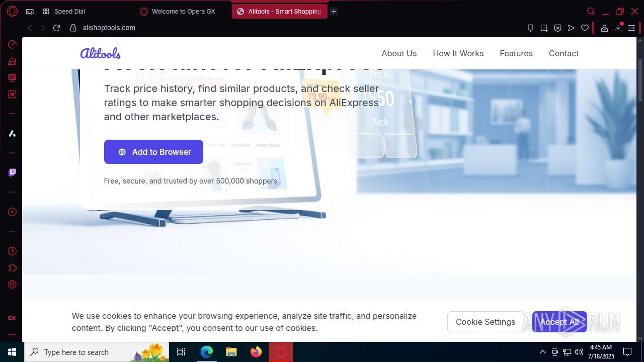Screen dimensions: 644x362
Task: Show hidden system tray icons
Action: (542, 352)
